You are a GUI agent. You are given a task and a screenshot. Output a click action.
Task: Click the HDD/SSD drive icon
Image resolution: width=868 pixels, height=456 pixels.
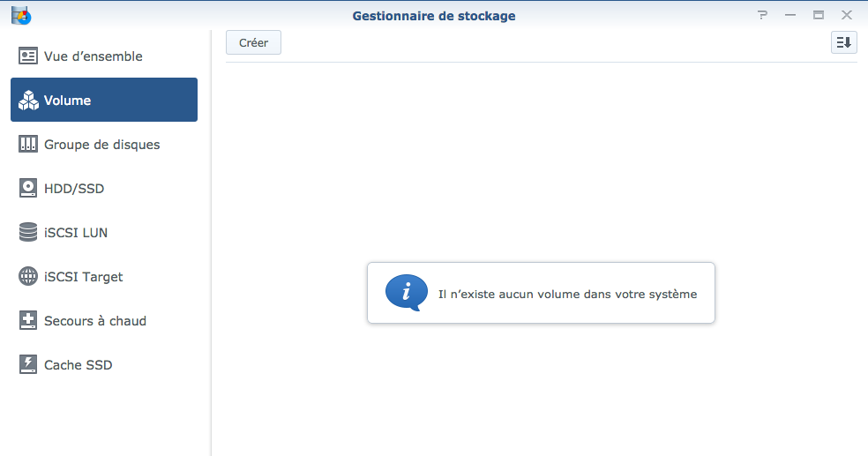pos(27,188)
